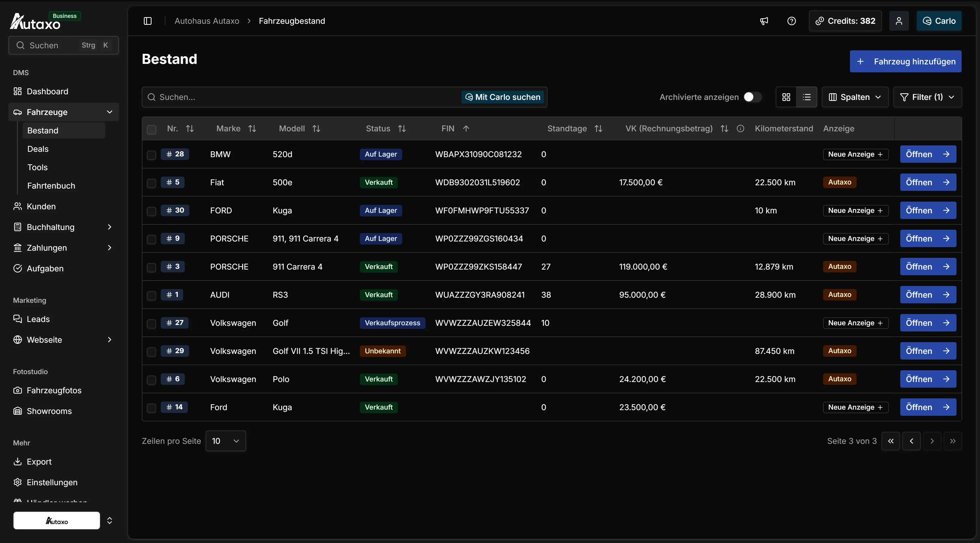Click Fahrzeug hinzufügen button
The width and height of the screenshot is (980, 543).
(x=905, y=61)
